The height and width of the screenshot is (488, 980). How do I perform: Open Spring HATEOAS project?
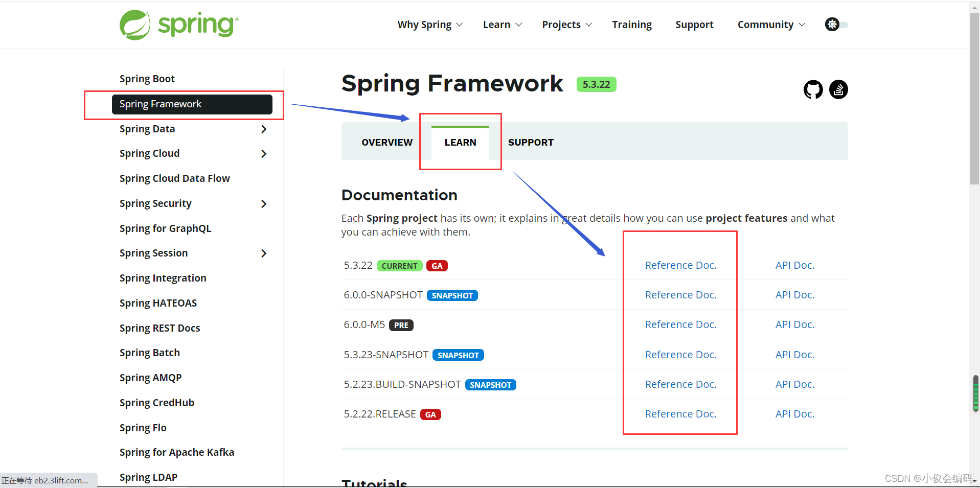[x=158, y=303]
